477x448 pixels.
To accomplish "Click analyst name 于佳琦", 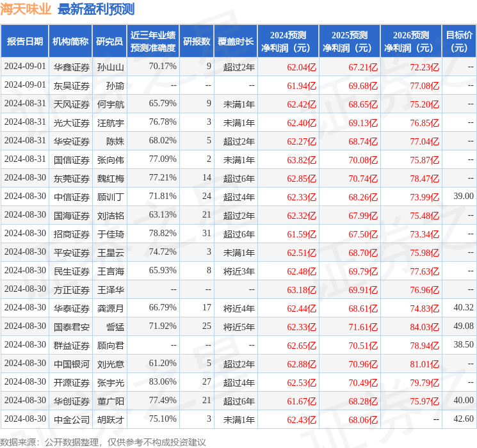I will click(110, 234).
